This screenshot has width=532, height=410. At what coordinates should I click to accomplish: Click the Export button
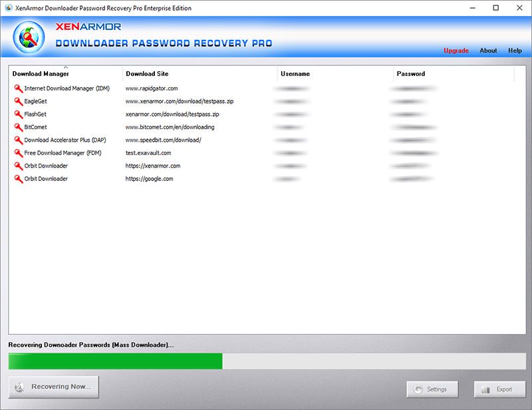(499, 389)
